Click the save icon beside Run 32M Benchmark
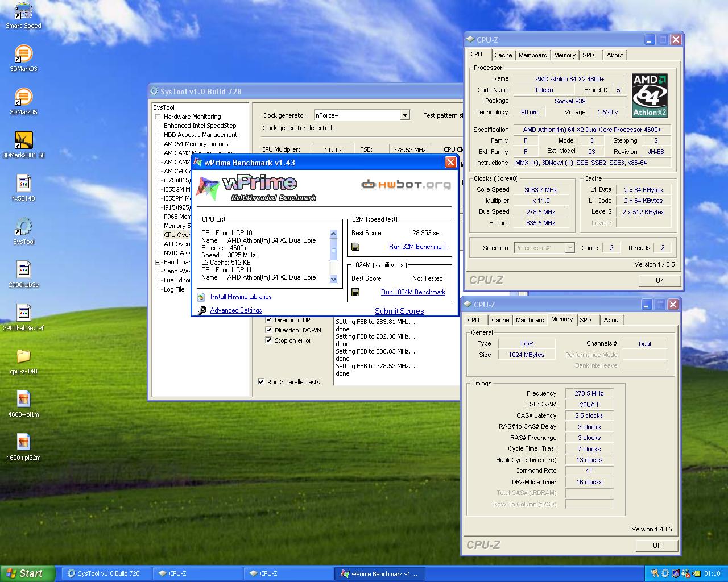 point(355,247)
